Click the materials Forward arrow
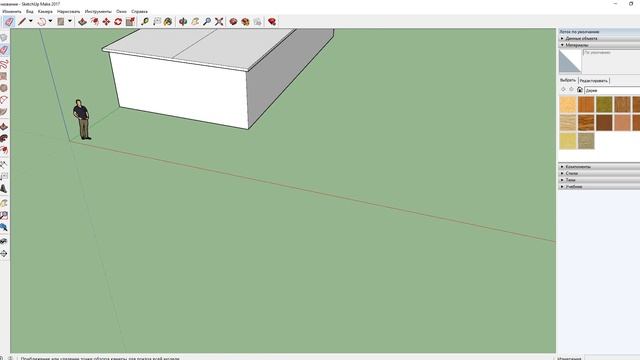The width and height of the screenshot is (640, 360). [x=571, y=89]
